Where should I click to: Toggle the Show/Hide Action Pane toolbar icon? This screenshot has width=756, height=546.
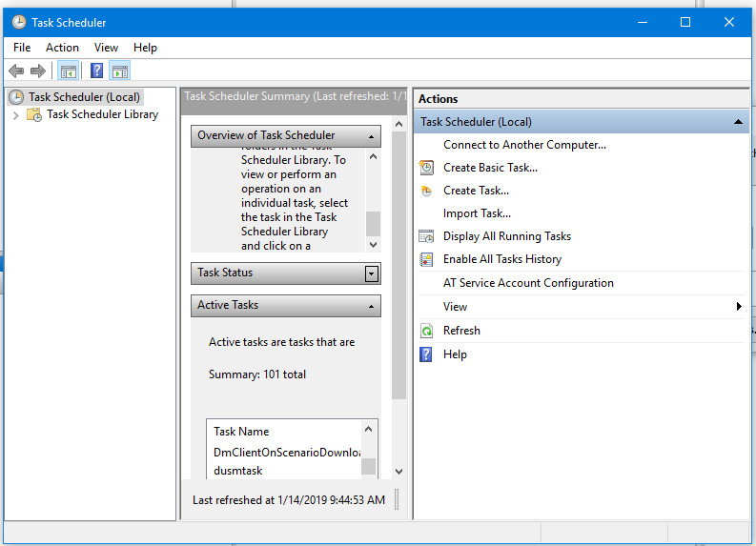click(x=120, y=71)
